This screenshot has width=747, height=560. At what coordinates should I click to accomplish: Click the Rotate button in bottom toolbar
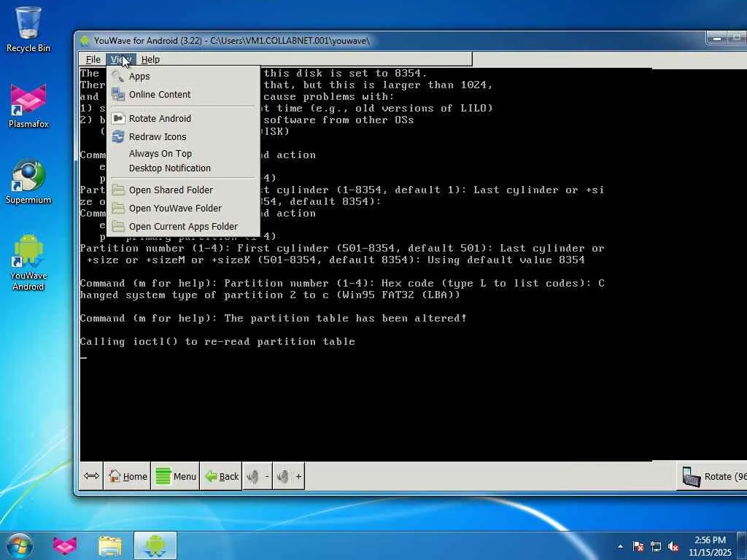click(712, 476)
